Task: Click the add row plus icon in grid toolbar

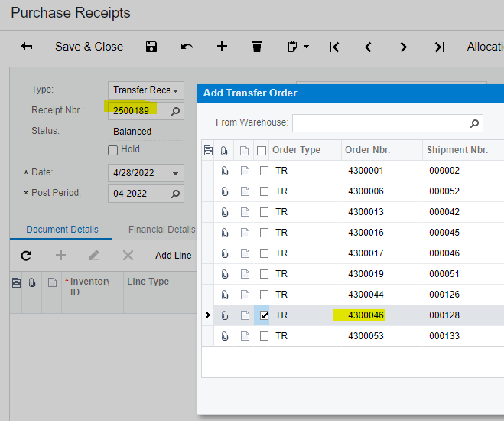Action: (x=60, y=256)
